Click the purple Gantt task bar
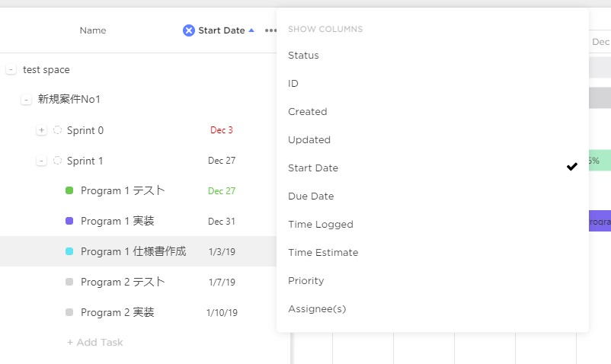 pos(600,221)
